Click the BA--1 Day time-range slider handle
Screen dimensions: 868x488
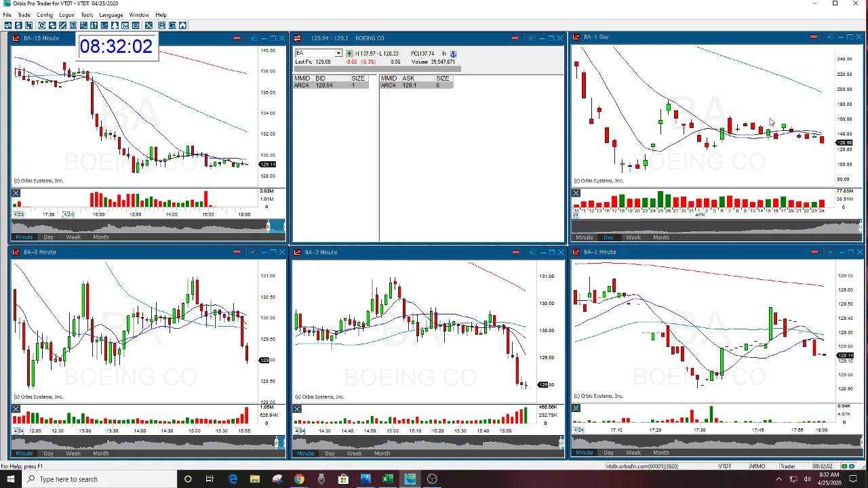tap(861, 226)
